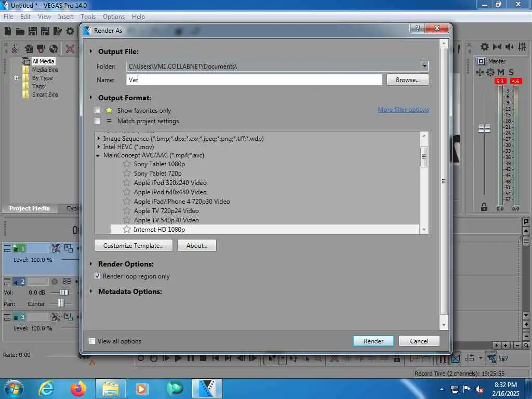Toggle Master bus Mute button M
Screen dimensions: 532x399
(x=500, y=72)
